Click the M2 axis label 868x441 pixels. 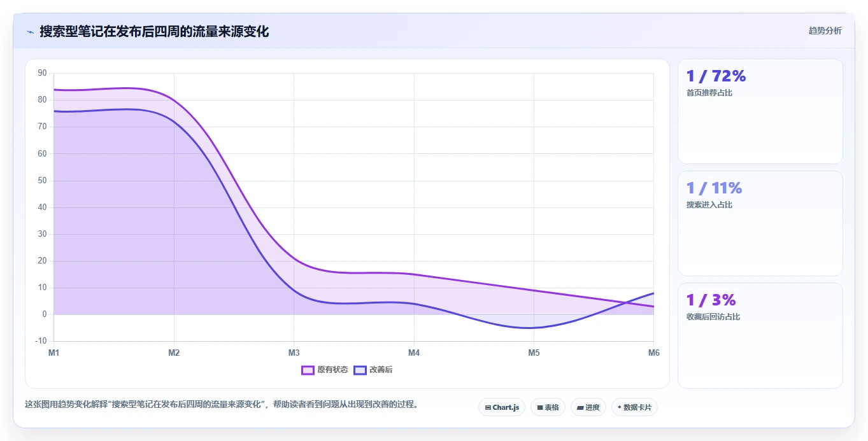[174, 353]
